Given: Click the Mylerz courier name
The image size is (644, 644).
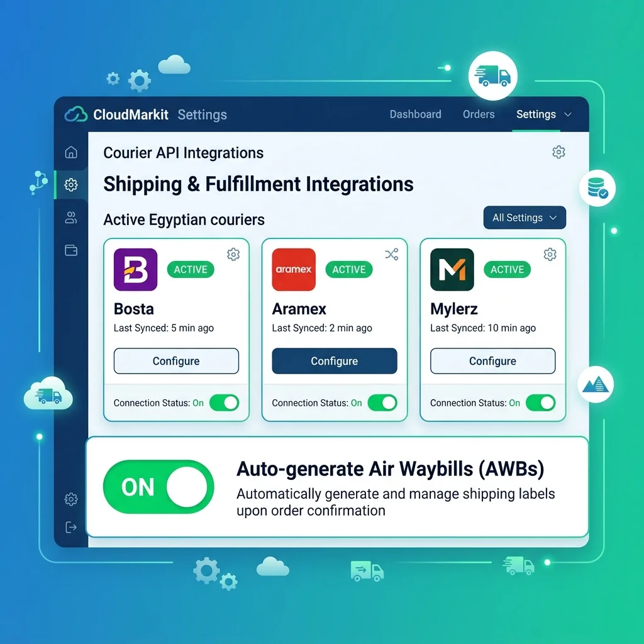Looking at the screenshot, I should click(x=454, y=309).
